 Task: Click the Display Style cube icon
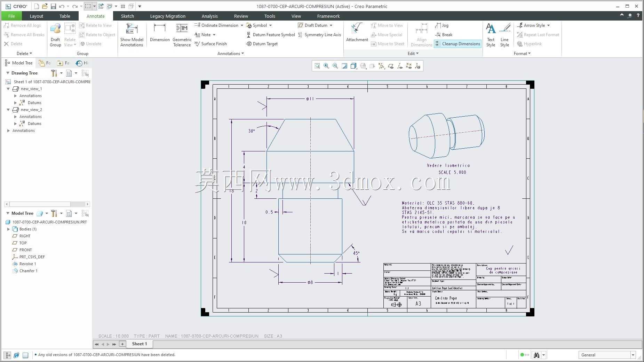(354, 66)
